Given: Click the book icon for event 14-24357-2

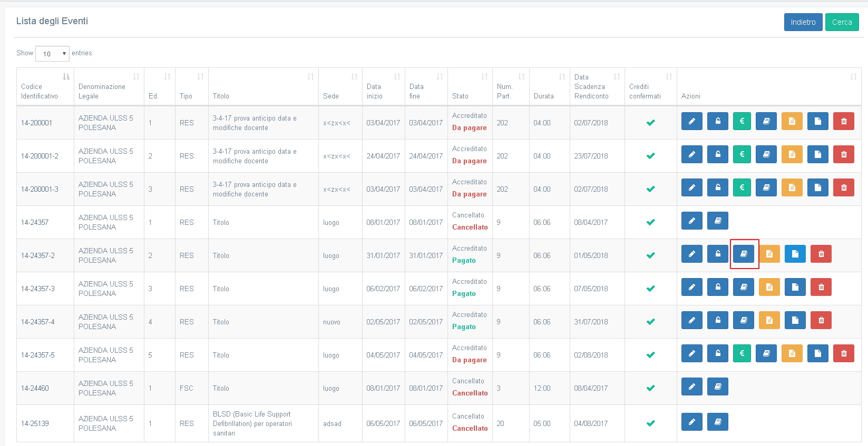Looking at the screenshot, I should click(x=744, y=254).
